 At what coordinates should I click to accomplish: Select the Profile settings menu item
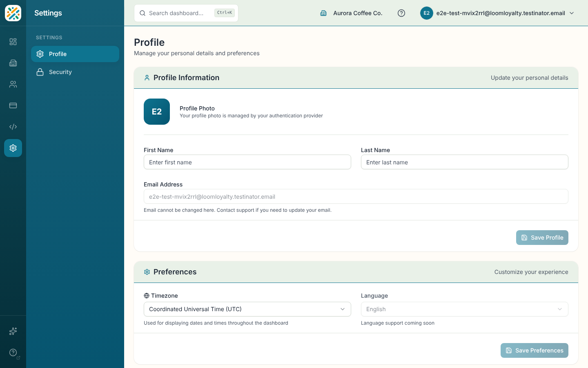(75, 54)
